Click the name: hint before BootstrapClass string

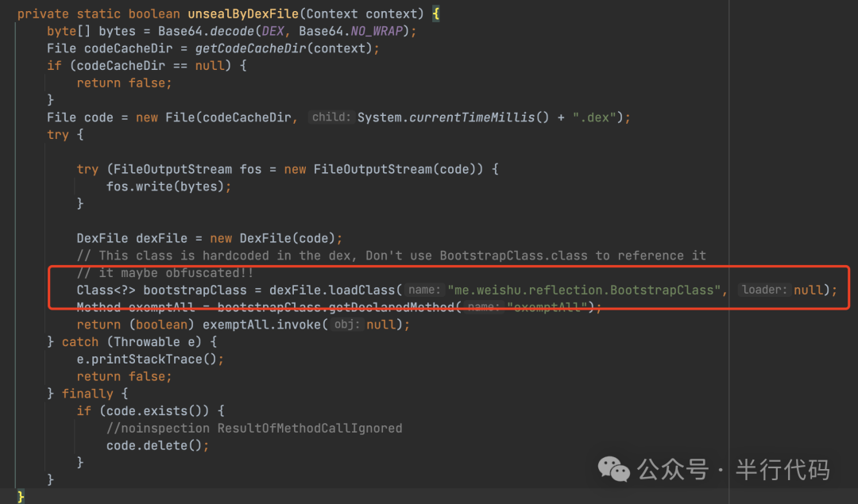click(x=423, y=290)
